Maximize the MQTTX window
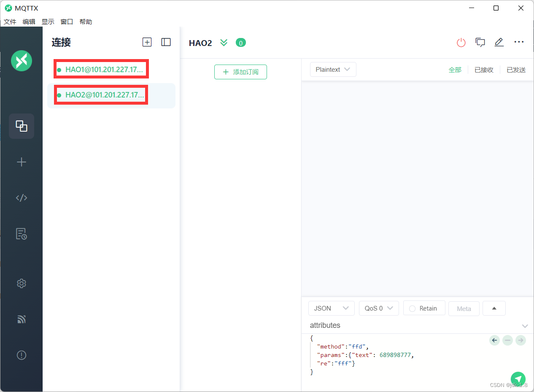The width and height of the screenshot is (534, 392). [496, 8]
